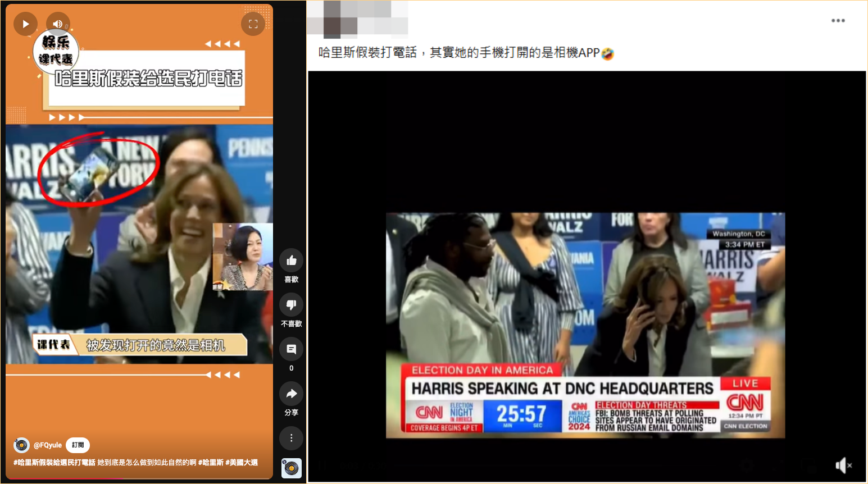Subscribe using the 訂閱 button

coord(78,445)
